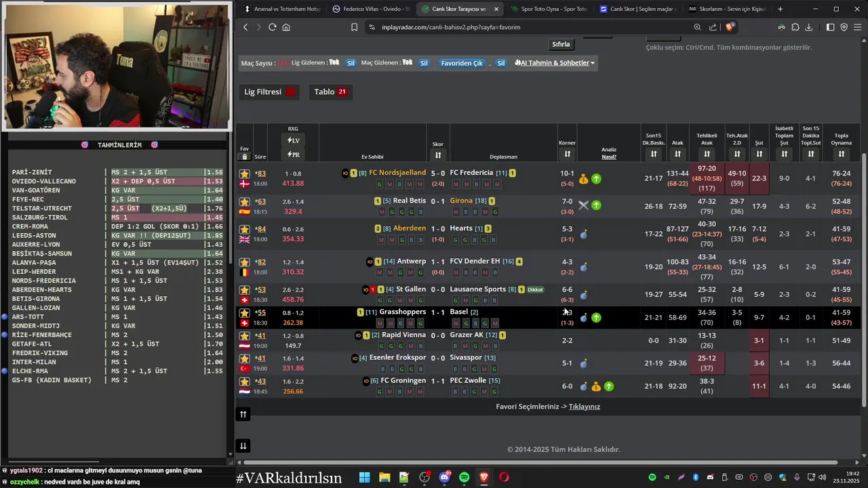Sort by Tehlikeli Atak column arrows
The height and width of the screenshot is (488, 868).
707,155
